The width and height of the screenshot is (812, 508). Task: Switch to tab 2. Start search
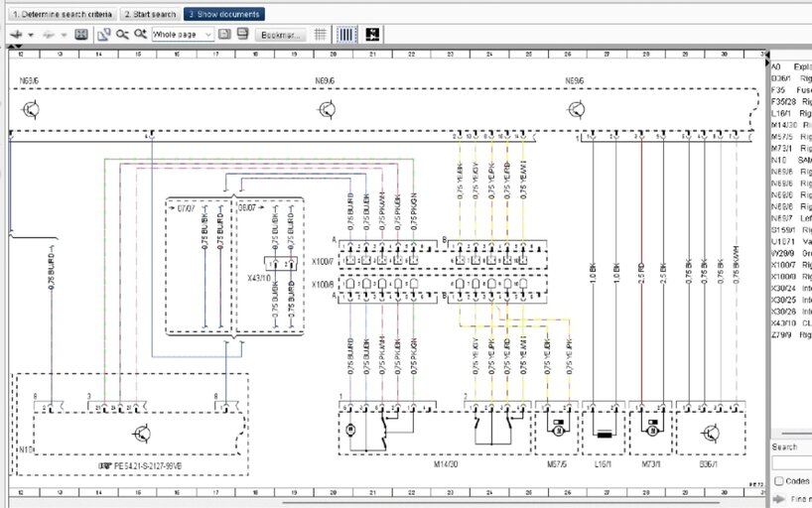[x=150, y=14]
